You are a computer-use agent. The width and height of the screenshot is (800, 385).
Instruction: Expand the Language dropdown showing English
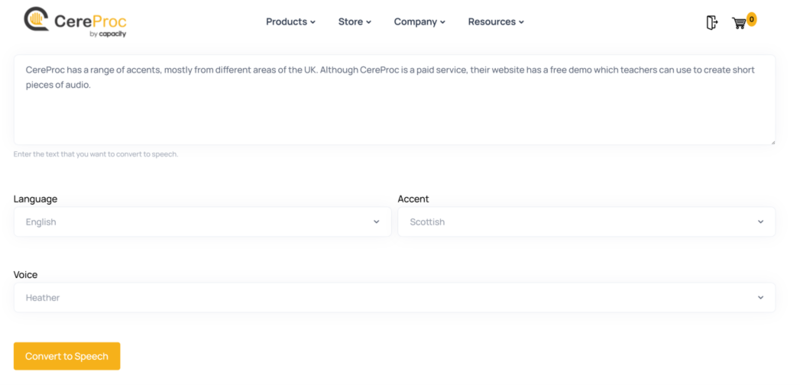click(x=203, y=222)
